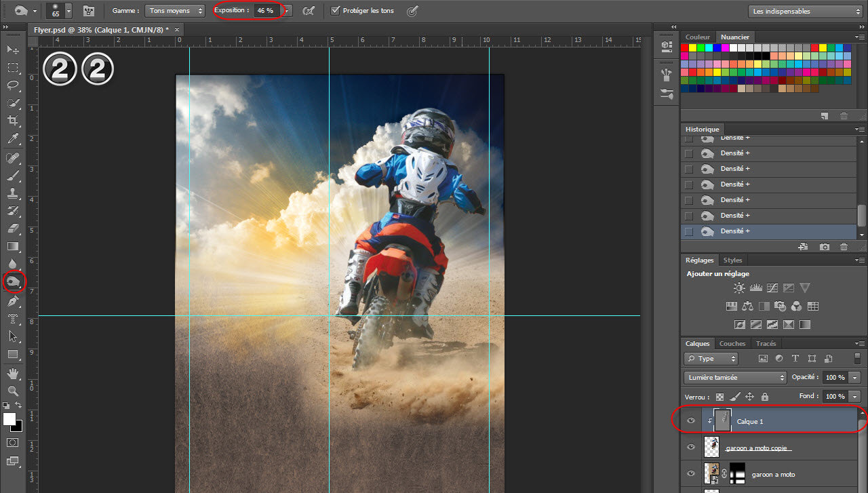Select the horizontal Type tool
Image resolution: width=868 pixels, height=493 pixels.
point(13,318)
